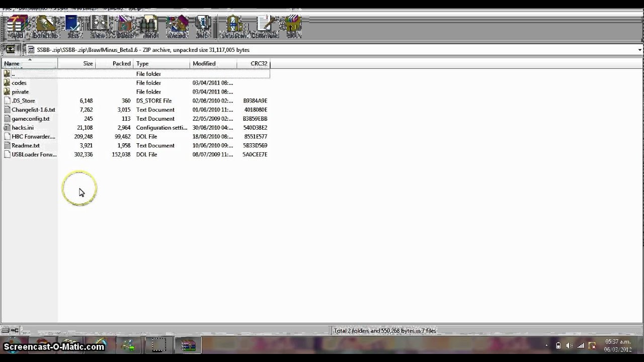Click the archive icon in the address bar
This screenshot has width=644, height=362.
(31, 50)
